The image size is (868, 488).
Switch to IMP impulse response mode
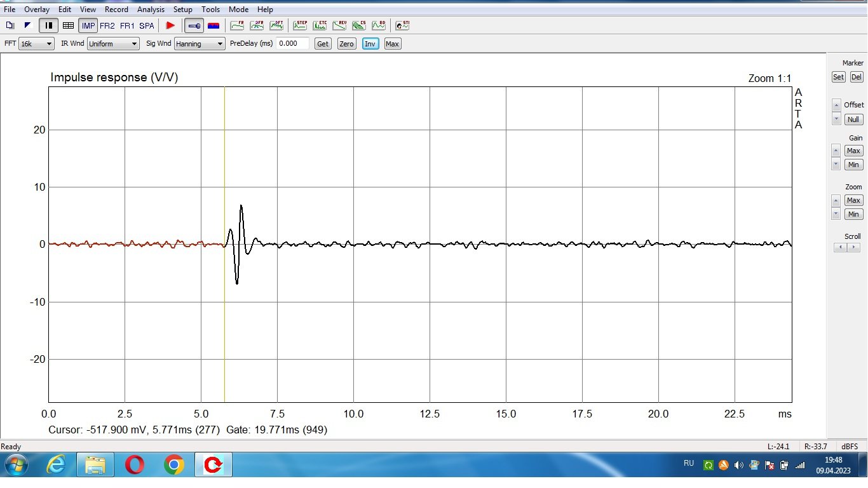[x=88, y=25]
